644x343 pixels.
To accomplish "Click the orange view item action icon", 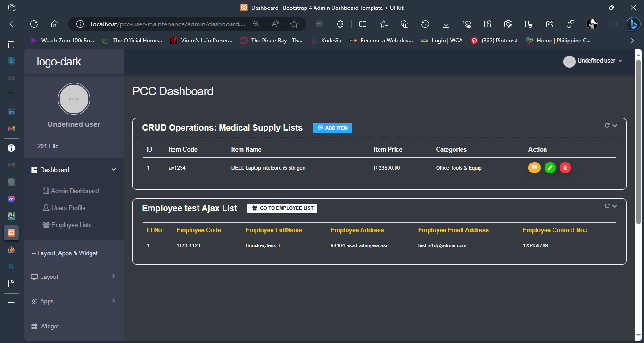I will (534, 167).
